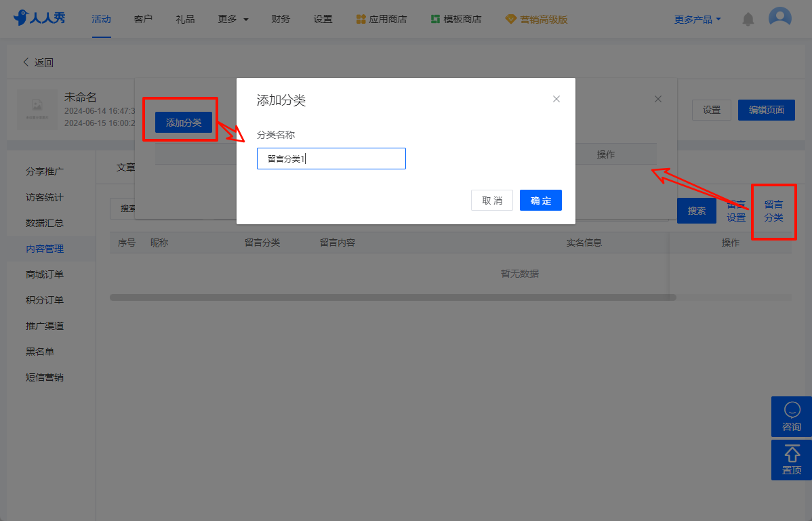Open the user avatar menu
Image resolution: width=812 pixels, height=521 pixels.
pos(780,18)
